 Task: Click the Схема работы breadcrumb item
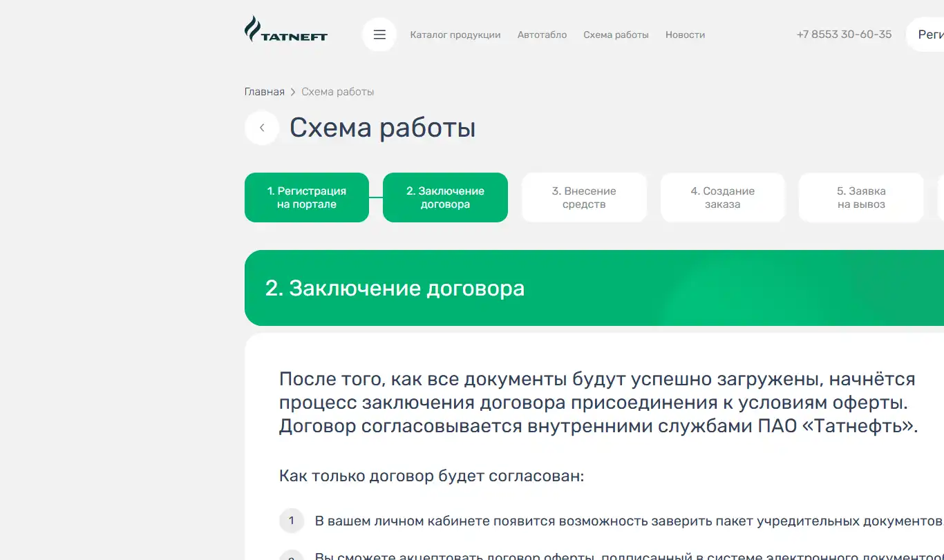click(x=338, y=92)
